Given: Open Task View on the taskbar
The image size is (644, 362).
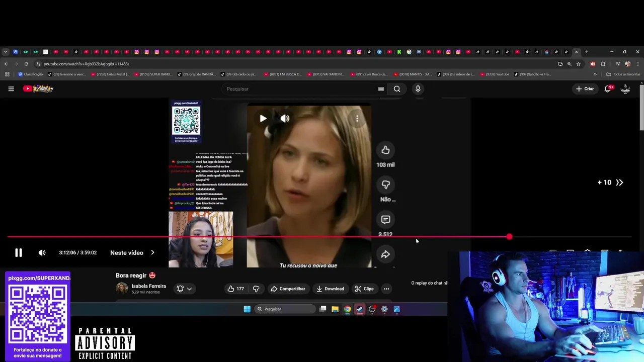Looking at the screenshot, I should 323,309.
